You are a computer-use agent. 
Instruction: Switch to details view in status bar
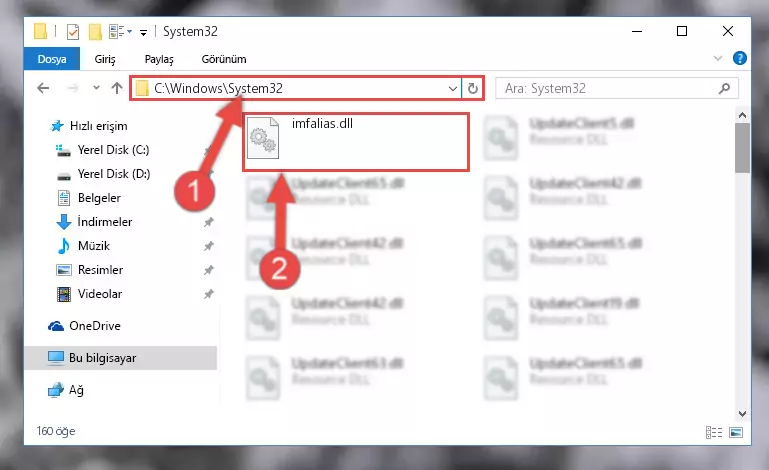[x=714, y=432]
